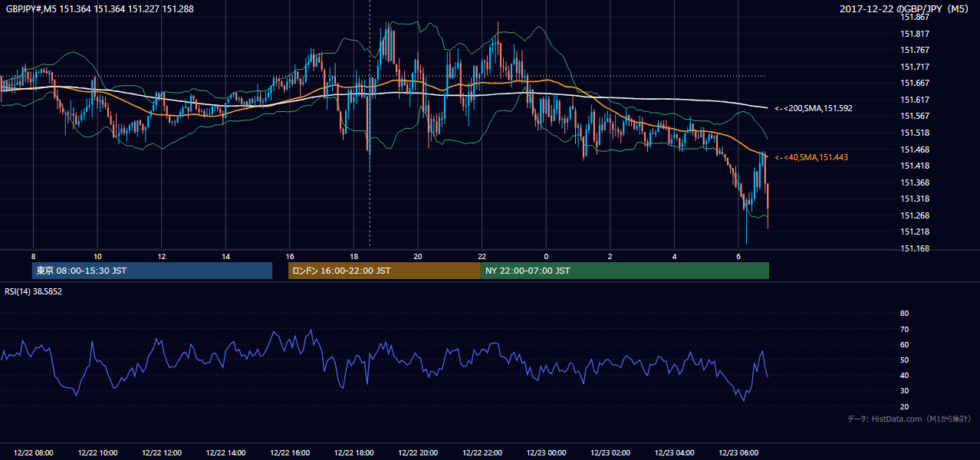Click the 12/22 14:00 date label
The height and width of the screenshot is (460, 980).
(x=225, y=453)
